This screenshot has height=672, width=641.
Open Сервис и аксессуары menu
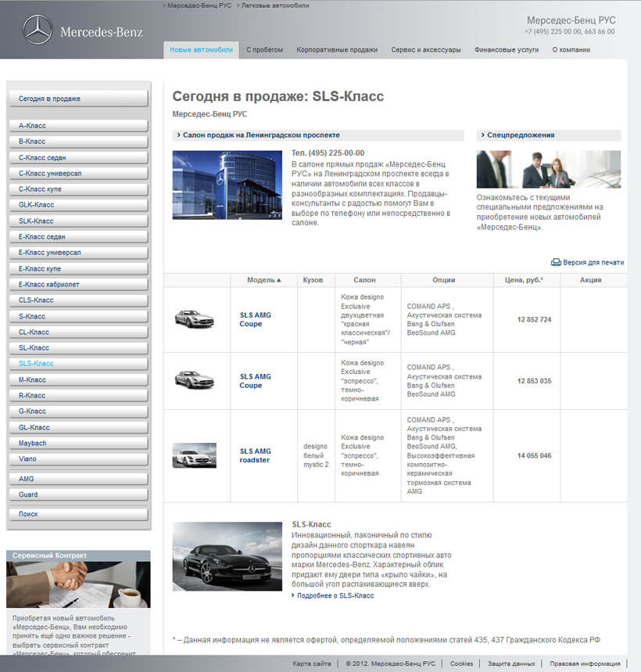coord(426,50)
